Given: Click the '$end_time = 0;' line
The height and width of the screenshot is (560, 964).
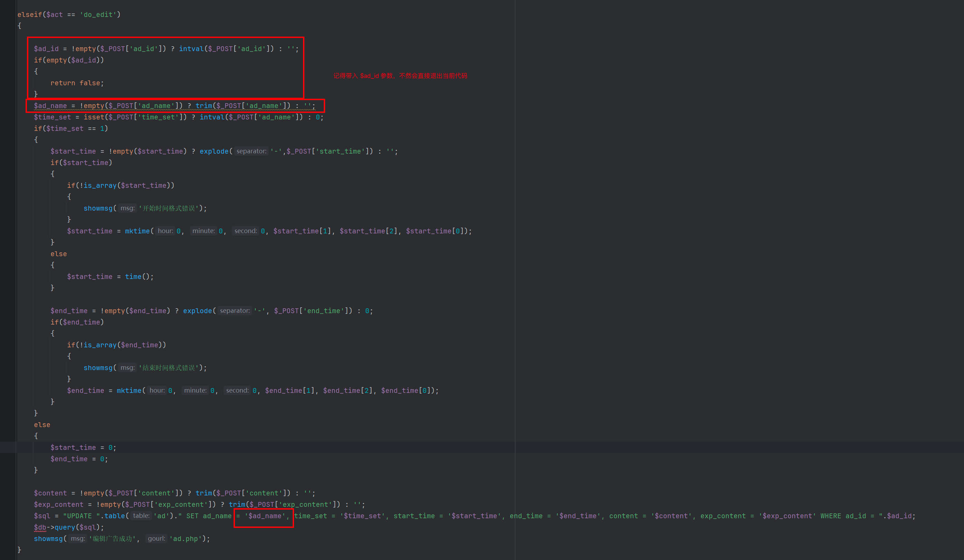Looking at the screenshot, I should [x=79, y=459].
